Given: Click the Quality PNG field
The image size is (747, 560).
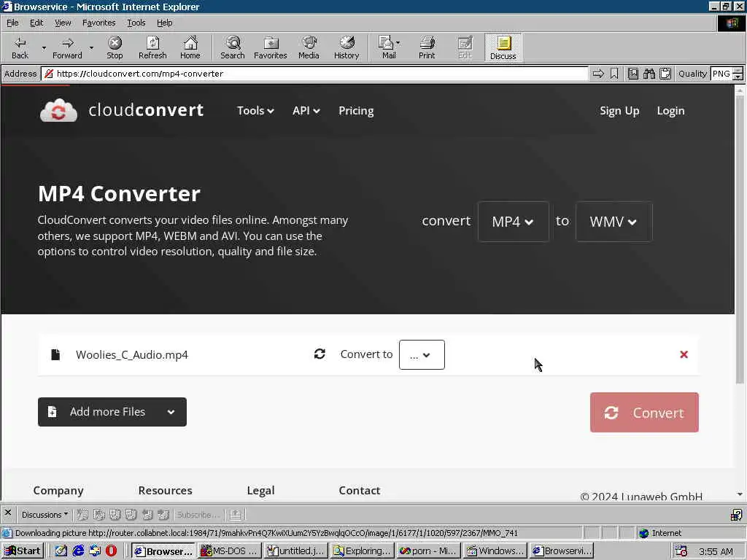Looking at the screenshot, I should point(721,74).
